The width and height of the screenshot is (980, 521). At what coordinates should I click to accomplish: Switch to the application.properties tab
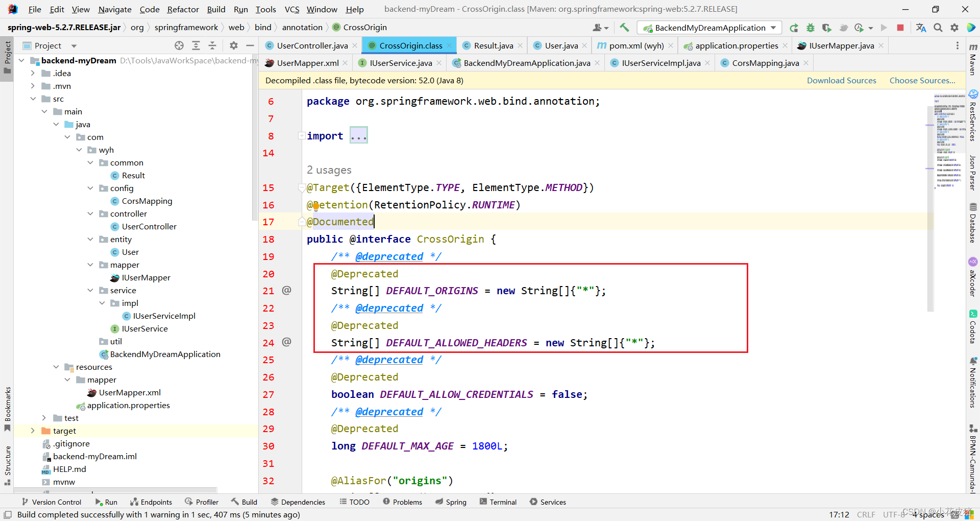(736, 45)
